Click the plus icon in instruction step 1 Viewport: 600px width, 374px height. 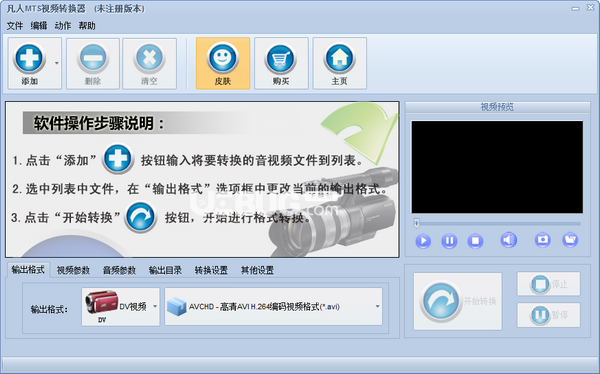click(x=118, y=159)
